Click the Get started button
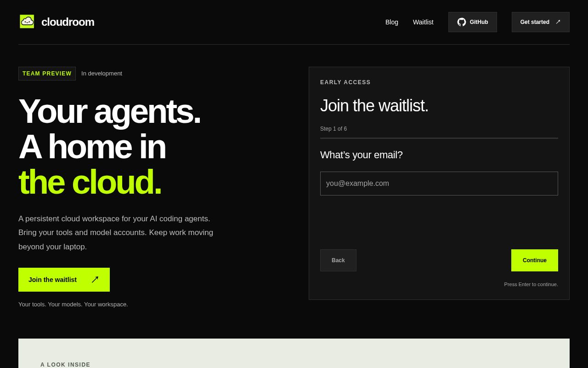The width and height of the screenshot is (588, 368). [541, 22]
